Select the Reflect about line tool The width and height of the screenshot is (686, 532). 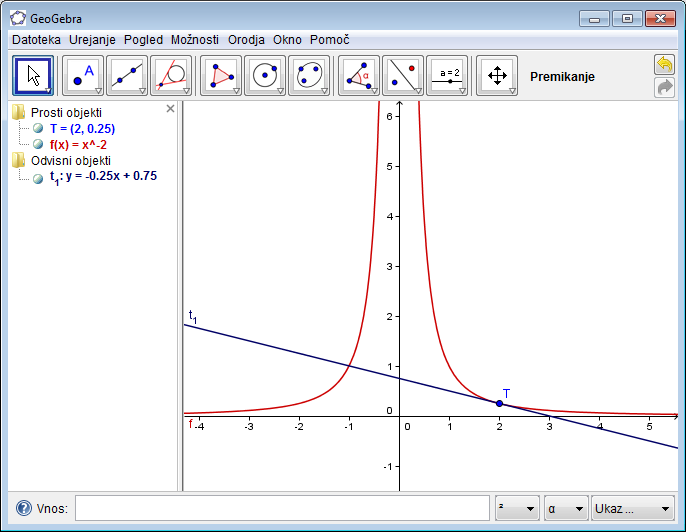click(x=403, y=75)
